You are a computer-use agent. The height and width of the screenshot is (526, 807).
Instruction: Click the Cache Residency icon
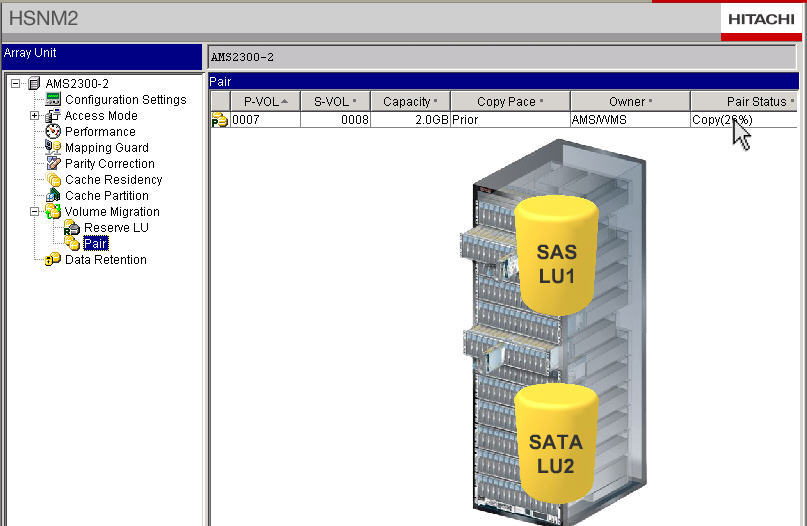[x=53, y=180]
